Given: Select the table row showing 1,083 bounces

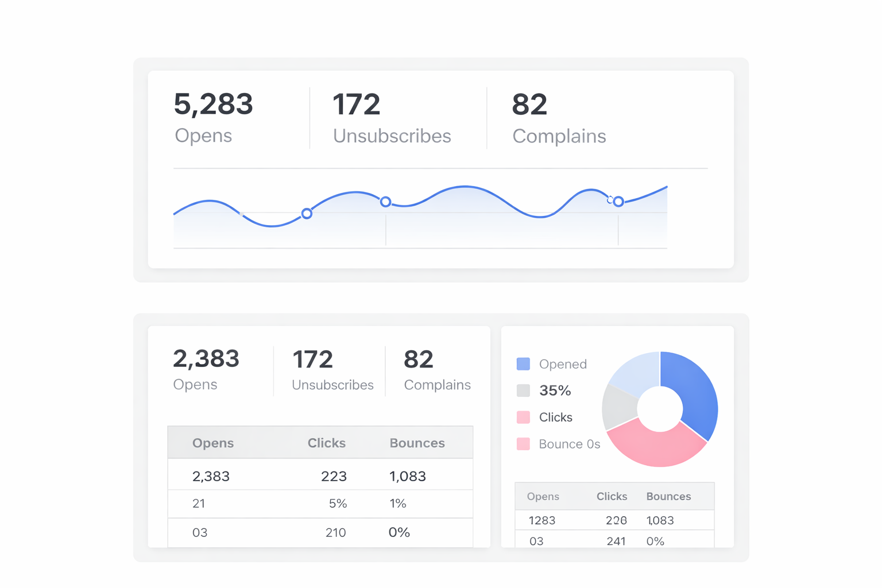Looking at the screenshot, I should 320,475.
